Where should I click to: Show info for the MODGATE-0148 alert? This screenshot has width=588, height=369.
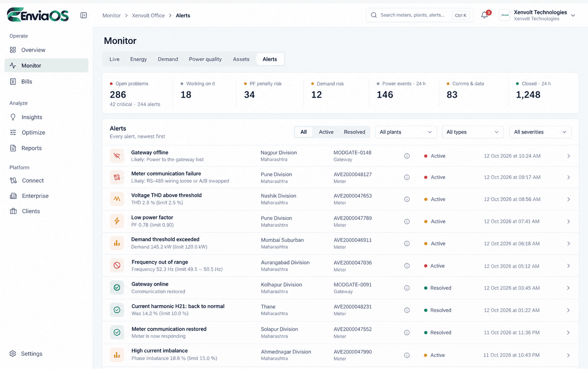pos(407,156)
